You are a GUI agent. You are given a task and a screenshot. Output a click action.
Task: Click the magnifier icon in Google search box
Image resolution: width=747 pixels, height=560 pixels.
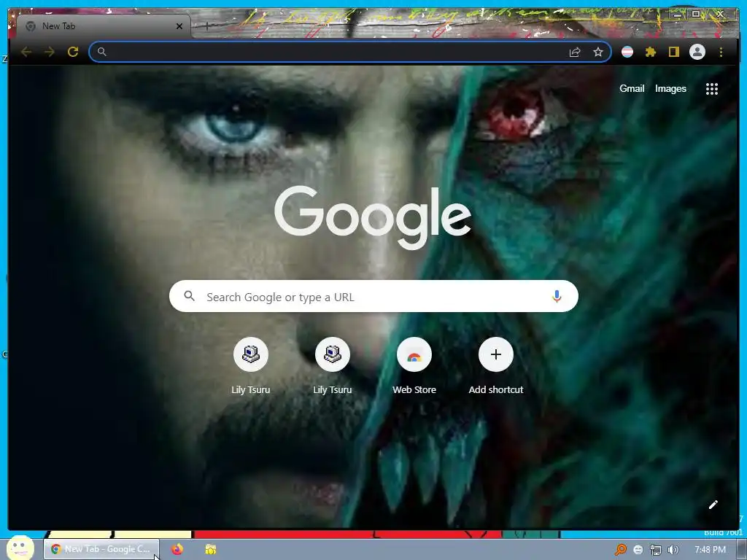click(x=189, y=296)
